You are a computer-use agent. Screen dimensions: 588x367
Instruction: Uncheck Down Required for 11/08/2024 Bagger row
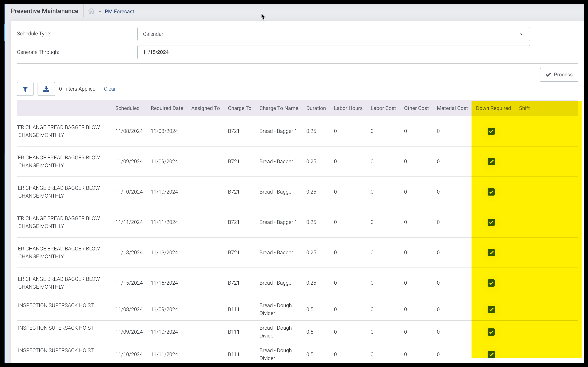pyautogui.click(x=491, y=131)
